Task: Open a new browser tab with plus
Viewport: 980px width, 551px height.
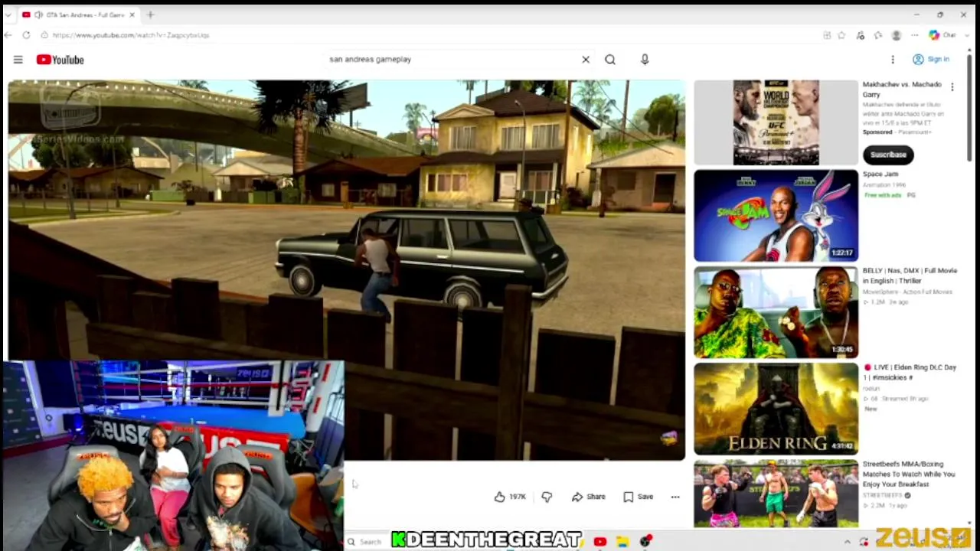Action: point(150,15)
